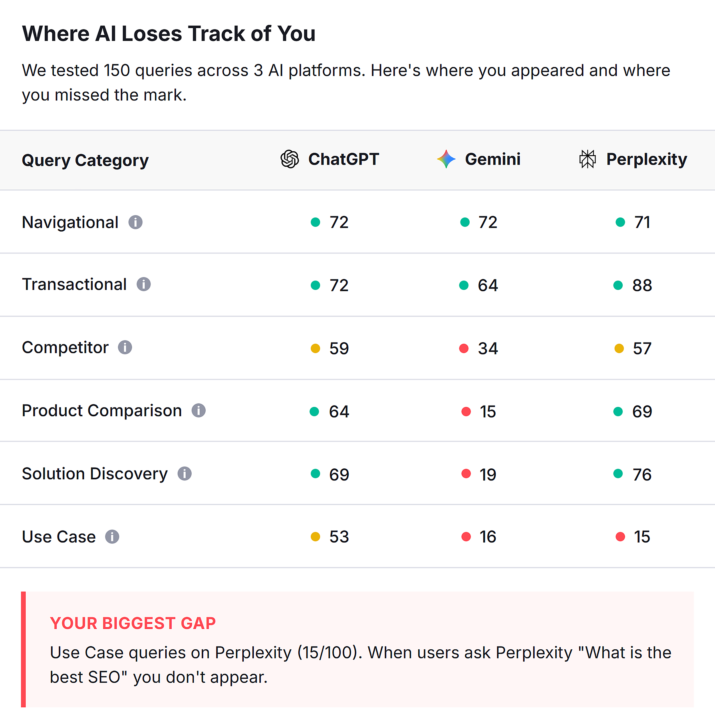The width and height of the screenshot is (715, 728).
Task: Expand the Use Case category row
Action: tap(58, 537)
